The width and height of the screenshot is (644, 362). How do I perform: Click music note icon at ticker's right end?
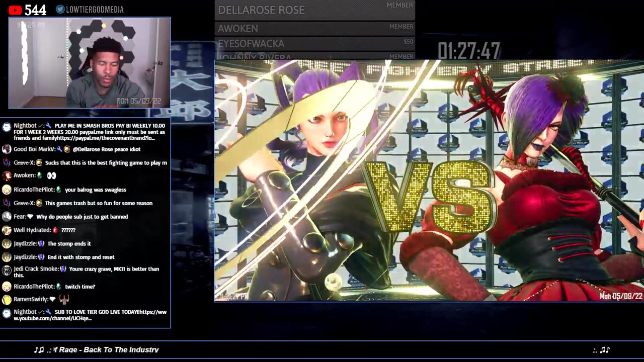[605, 349]
